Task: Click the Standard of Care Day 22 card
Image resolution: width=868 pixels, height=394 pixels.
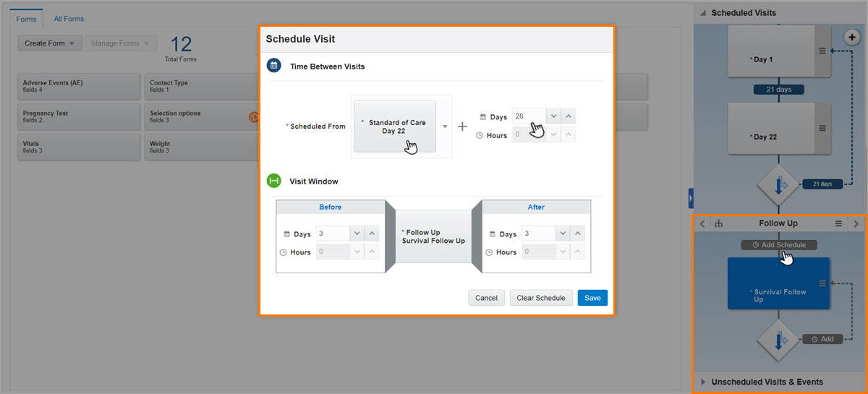Action: point(394,127)
